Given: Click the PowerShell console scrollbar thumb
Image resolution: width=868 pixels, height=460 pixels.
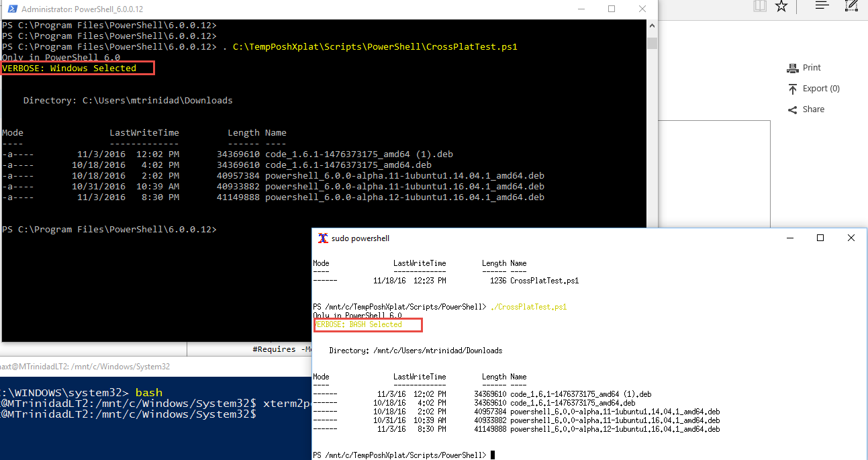Looking at the screenshot, I should click(x=652, y=43).
